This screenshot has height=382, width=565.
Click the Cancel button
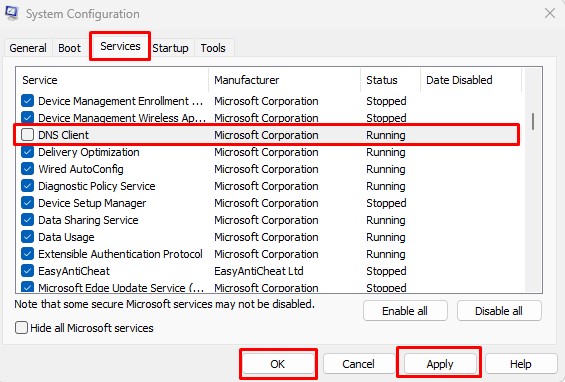click(x=359, y=364)
